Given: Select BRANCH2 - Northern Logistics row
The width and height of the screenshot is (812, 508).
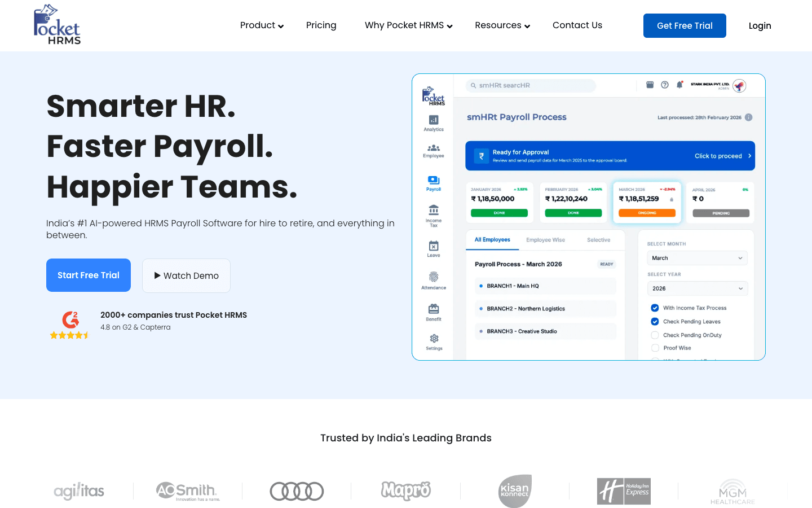Looking at the screenshot, I should click(545, 309).
